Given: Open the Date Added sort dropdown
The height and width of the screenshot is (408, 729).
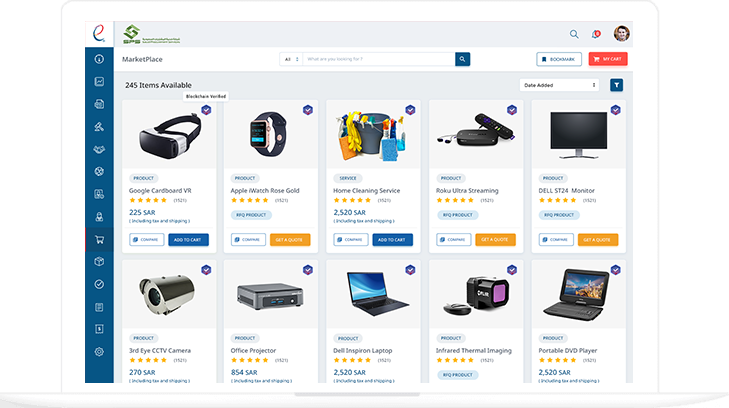Looking at the screenshot, I should tap(559, 85).
